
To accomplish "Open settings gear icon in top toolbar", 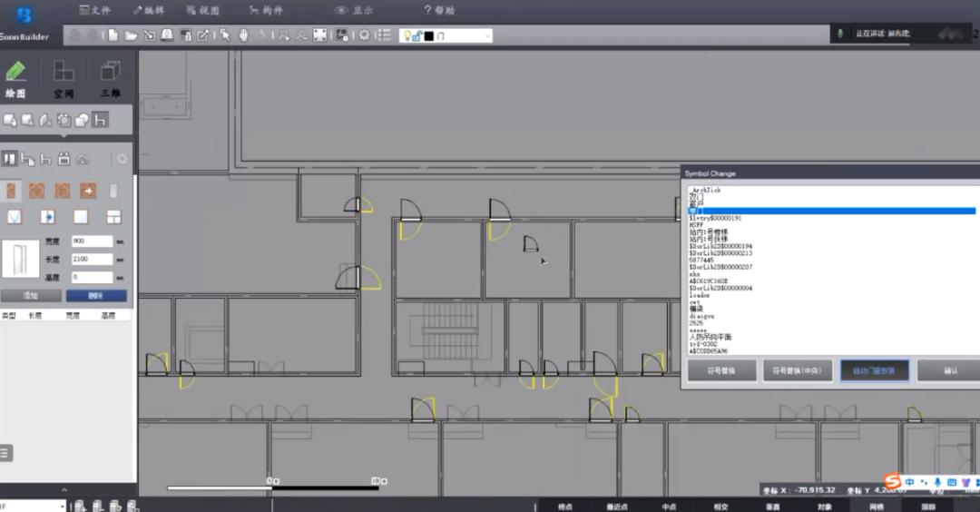I will [x=364, y=35].
